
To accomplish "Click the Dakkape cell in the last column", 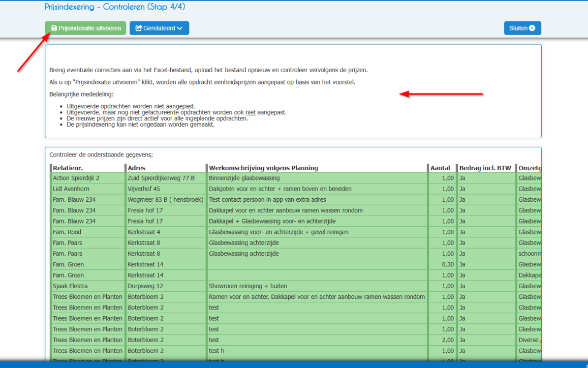I will [529, 275].
